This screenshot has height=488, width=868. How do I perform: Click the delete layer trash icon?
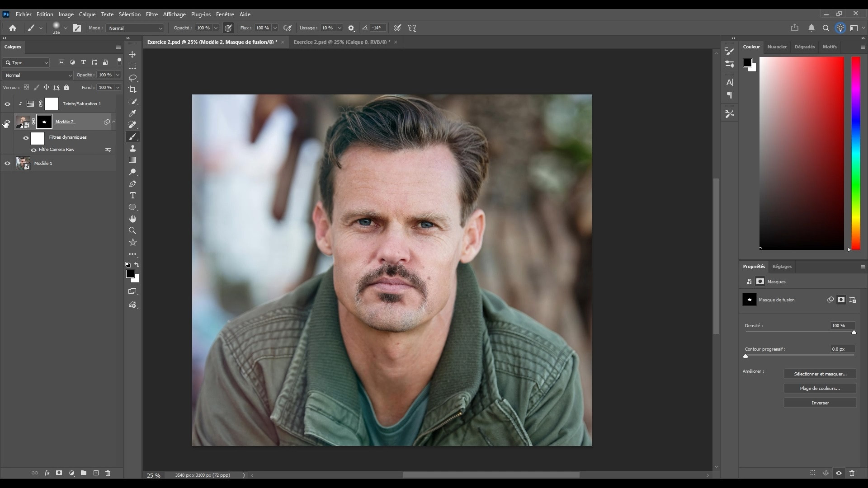pyautogui.click(x=108, y=473)
